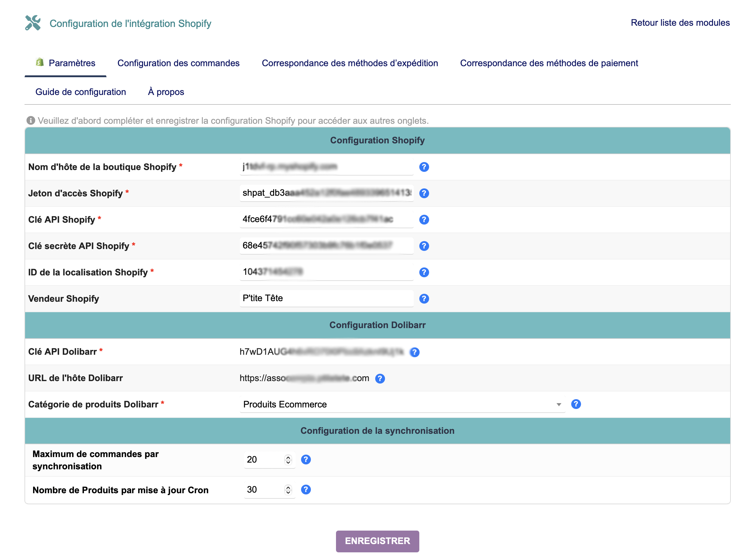The width and height of the screenshot is (751, 560).
Task: Click the Jeton d'accès Shopify field
Action: click(326, 193)
